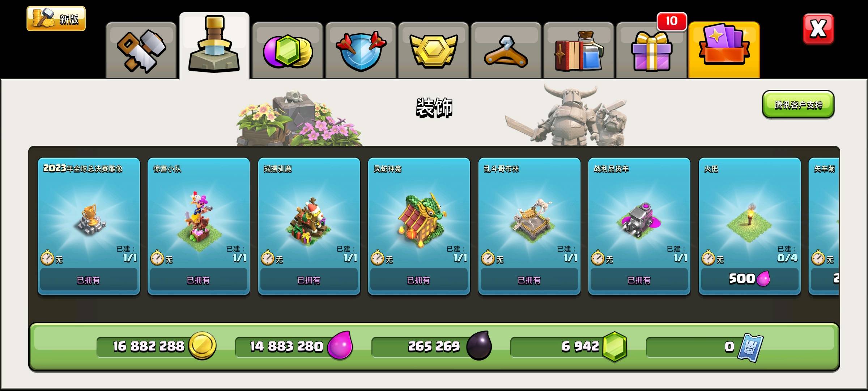Open the gem and coin resources tab

(288, 50)
